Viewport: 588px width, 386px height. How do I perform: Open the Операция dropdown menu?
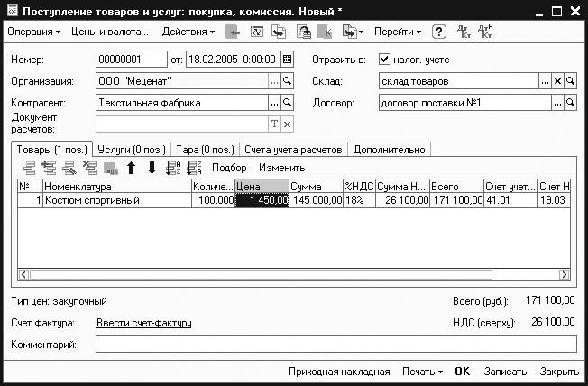(33, 32)
